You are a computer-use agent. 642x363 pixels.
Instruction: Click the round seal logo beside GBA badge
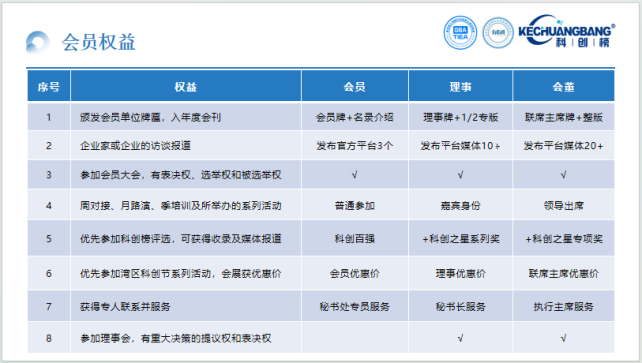point(498,33)
